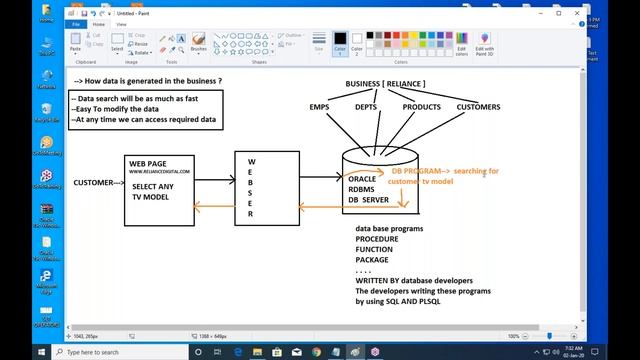Choose the Rectangle shape

[x=241, y=36]
